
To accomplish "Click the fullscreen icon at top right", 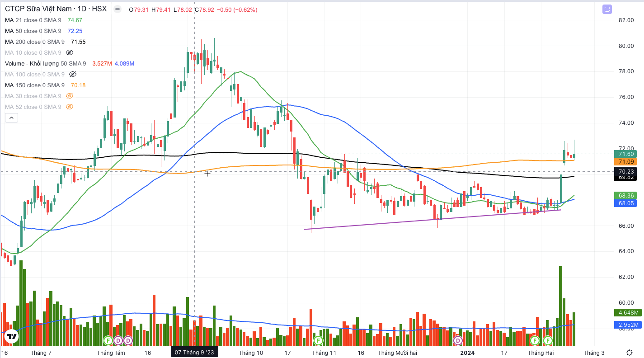I will coord(607,9).
